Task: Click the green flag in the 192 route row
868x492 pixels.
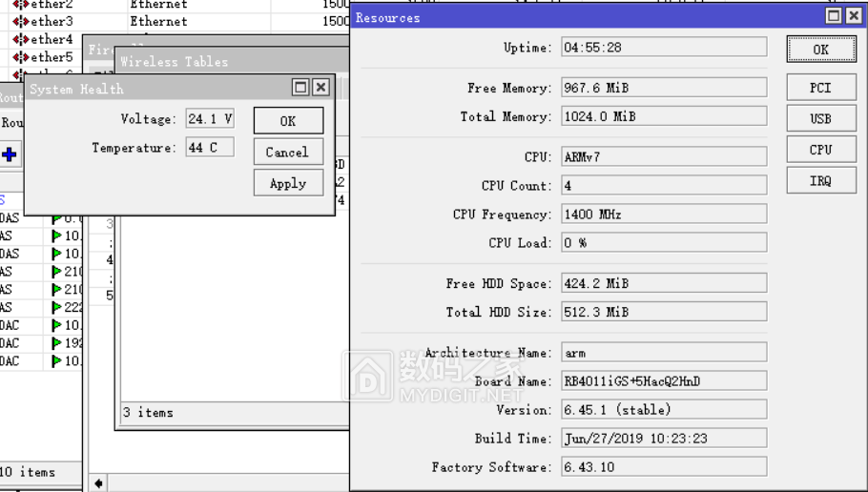Action: pos(56,343)
